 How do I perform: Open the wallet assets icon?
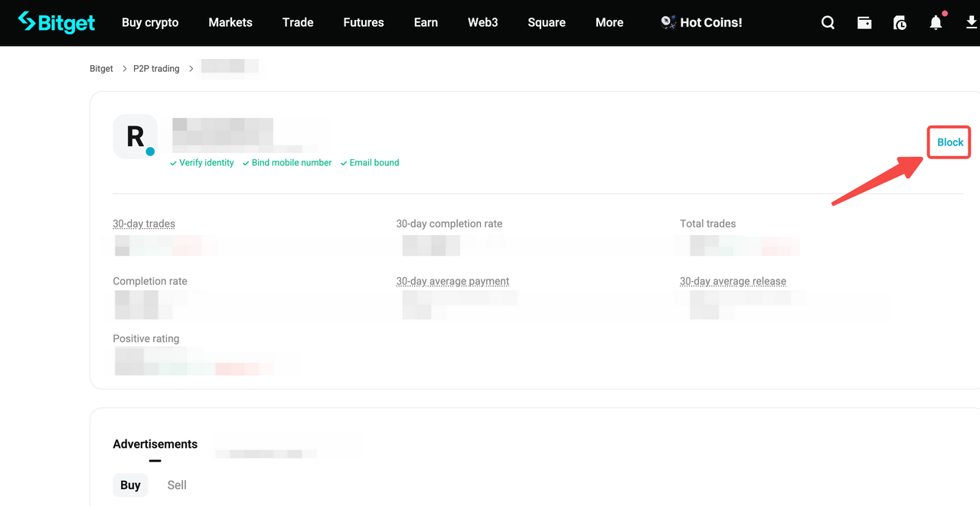(864, 23)
